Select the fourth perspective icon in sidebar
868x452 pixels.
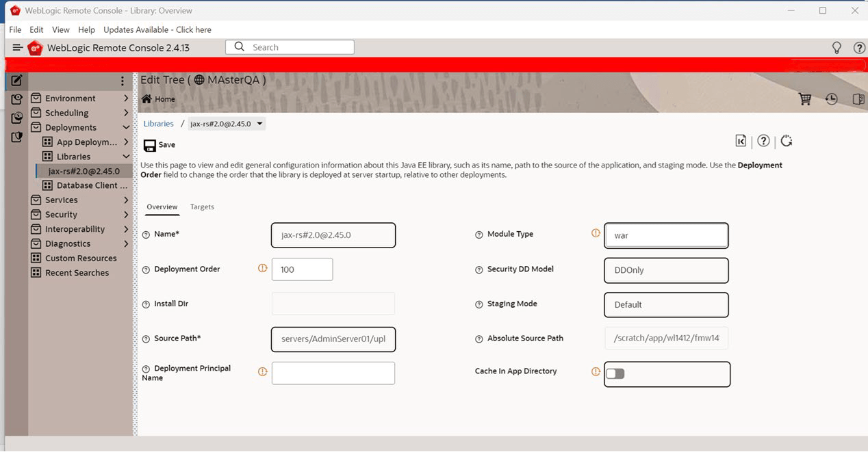17,137
